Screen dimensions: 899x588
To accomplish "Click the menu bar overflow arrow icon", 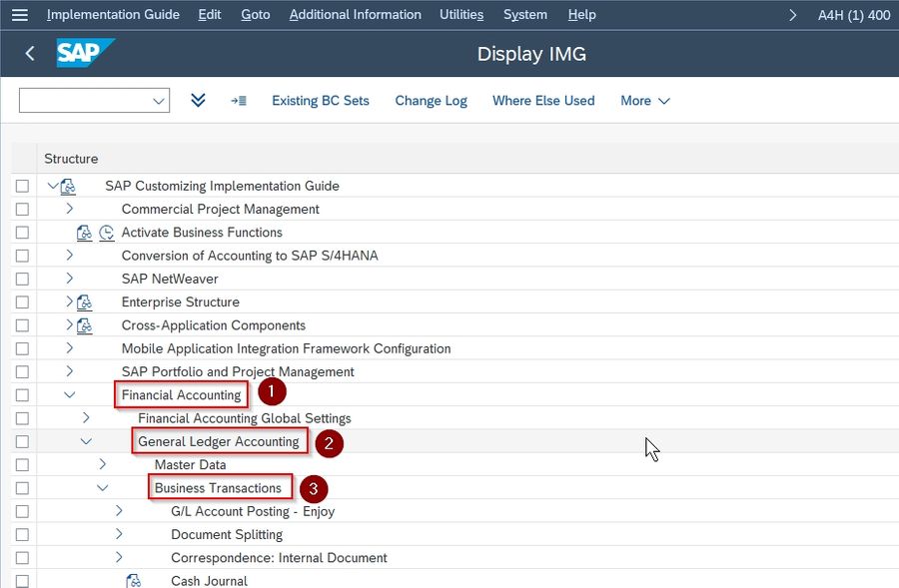I will pyautogui.click(x=793, y=15).
